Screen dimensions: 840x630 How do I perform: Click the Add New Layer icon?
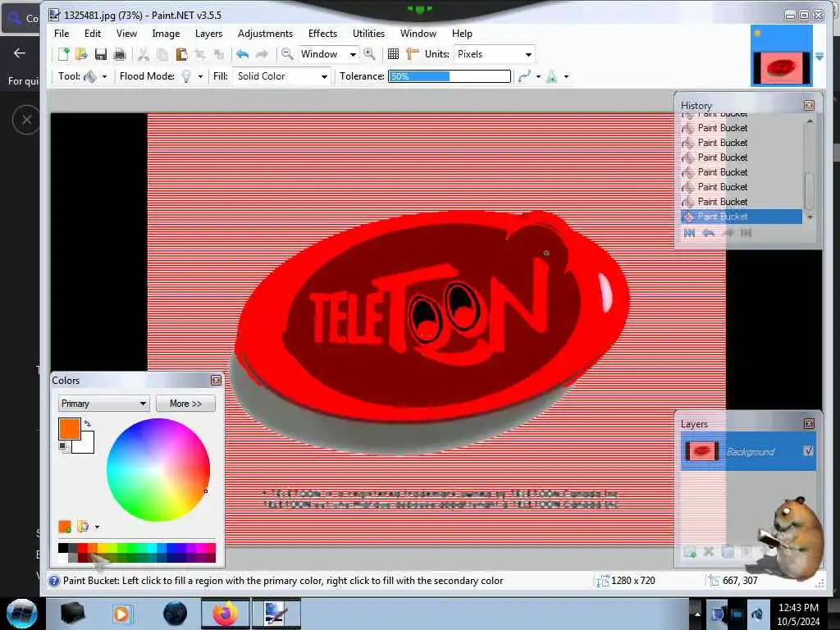(x=690, y=550)
